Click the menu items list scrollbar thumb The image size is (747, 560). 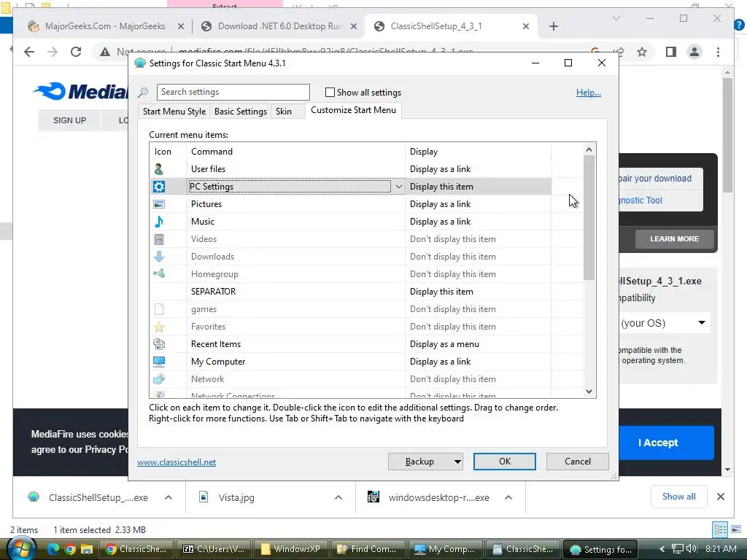click(589, 217)
